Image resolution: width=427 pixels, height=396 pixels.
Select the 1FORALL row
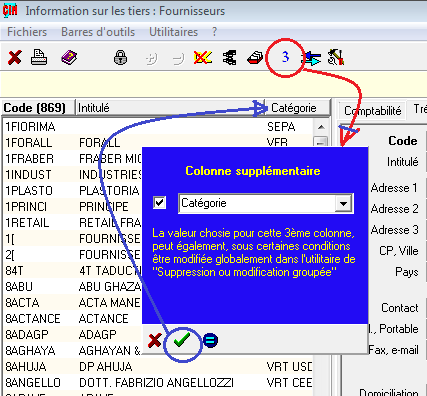[x=158, y=143]
